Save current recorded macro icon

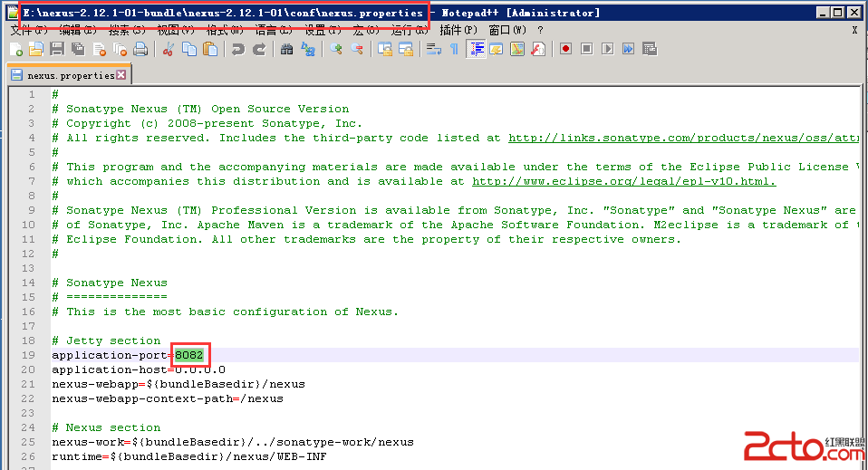click(650, 50)
